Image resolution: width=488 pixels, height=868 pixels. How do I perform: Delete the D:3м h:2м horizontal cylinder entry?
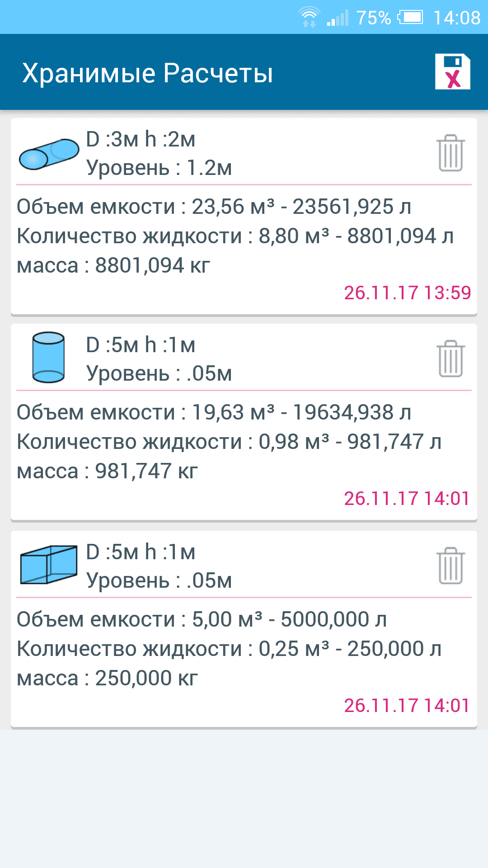[450, 153]
